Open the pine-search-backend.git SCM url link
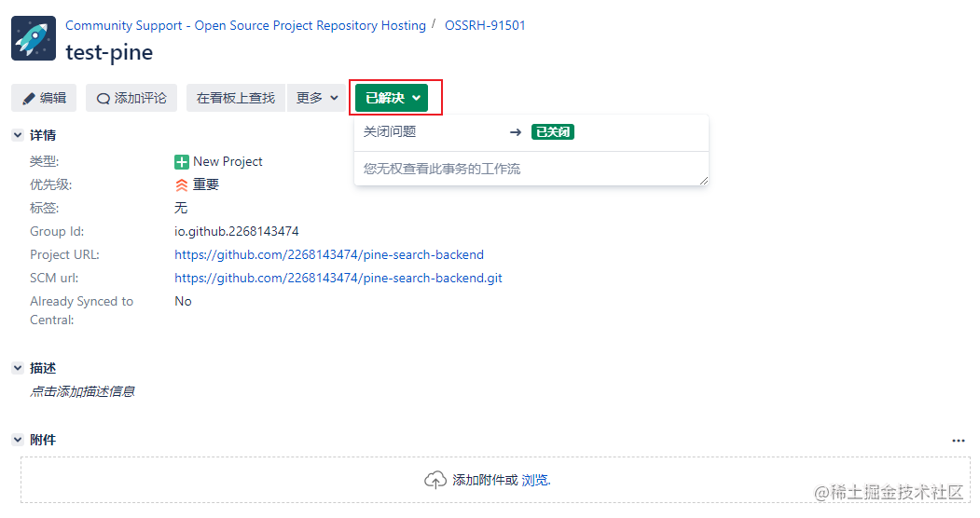Image resolution: width=980 pixels, height=518 pixels. click(338, 278)
